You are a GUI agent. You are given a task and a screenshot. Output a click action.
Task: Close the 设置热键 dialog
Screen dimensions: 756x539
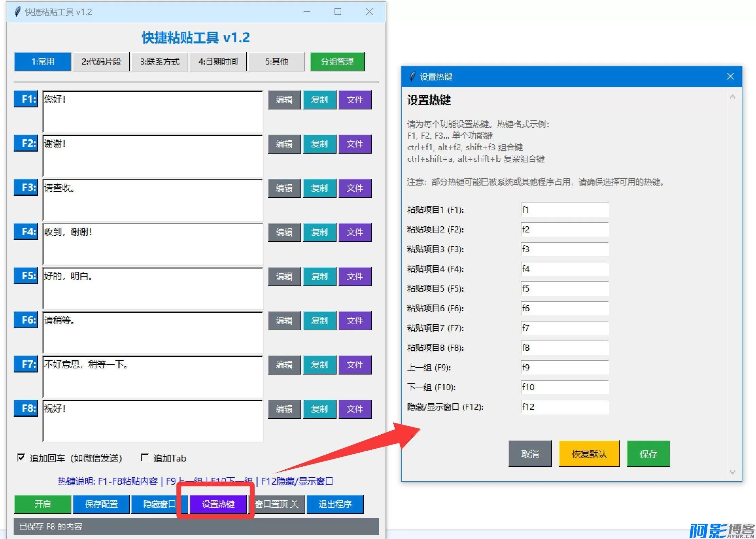(730, 76)
